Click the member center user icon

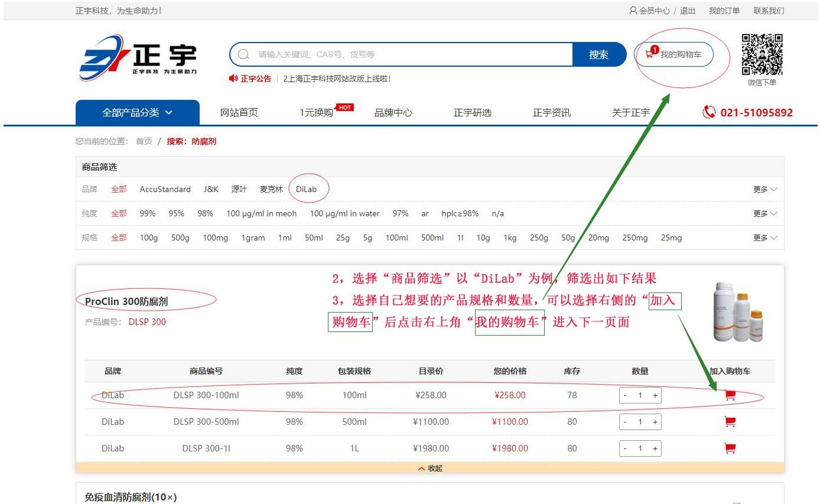click(x=633, y=11)
